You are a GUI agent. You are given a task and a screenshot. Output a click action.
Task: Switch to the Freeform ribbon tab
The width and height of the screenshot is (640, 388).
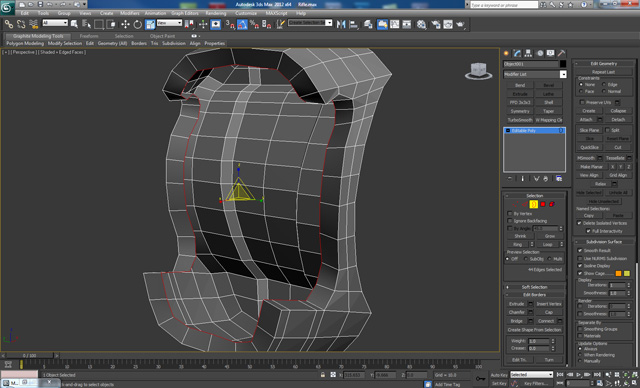89,36
